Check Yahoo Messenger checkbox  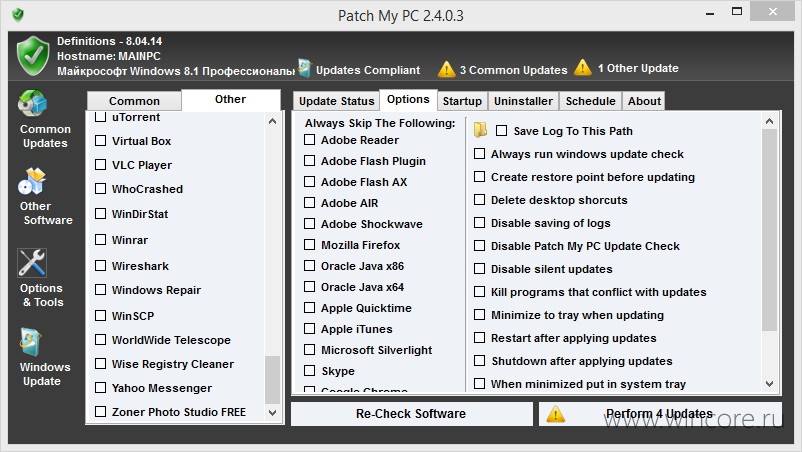tap(101, 388)
